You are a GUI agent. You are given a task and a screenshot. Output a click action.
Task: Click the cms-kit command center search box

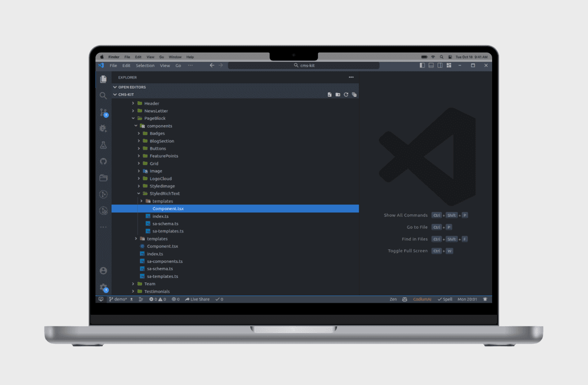tap(304, 65)
